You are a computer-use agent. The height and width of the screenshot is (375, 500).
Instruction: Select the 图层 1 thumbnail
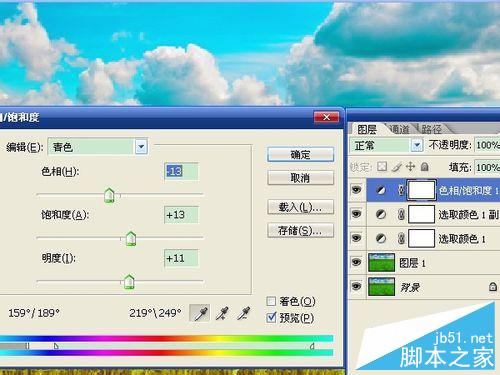[x=382, y=263]
